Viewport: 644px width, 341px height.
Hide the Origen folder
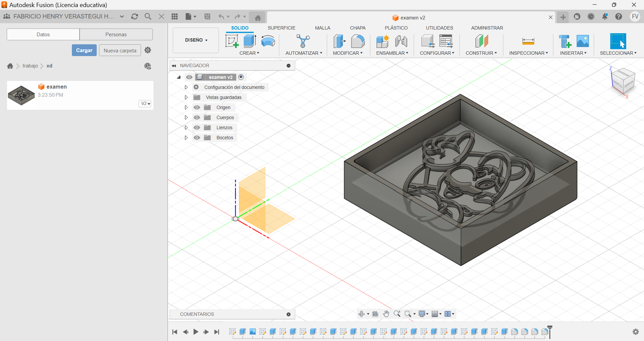[197, 107]
